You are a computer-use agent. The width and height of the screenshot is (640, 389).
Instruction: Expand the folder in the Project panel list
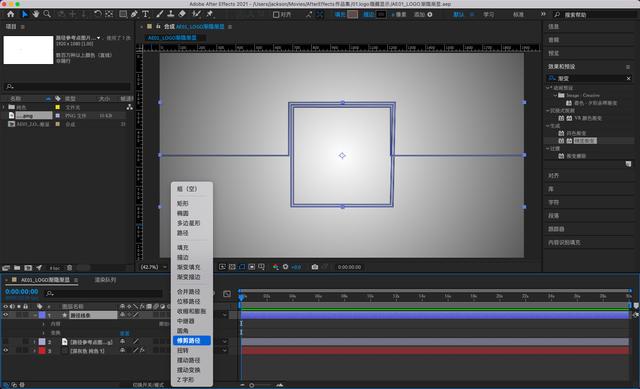pyautogui.click(x=4, y=107)
